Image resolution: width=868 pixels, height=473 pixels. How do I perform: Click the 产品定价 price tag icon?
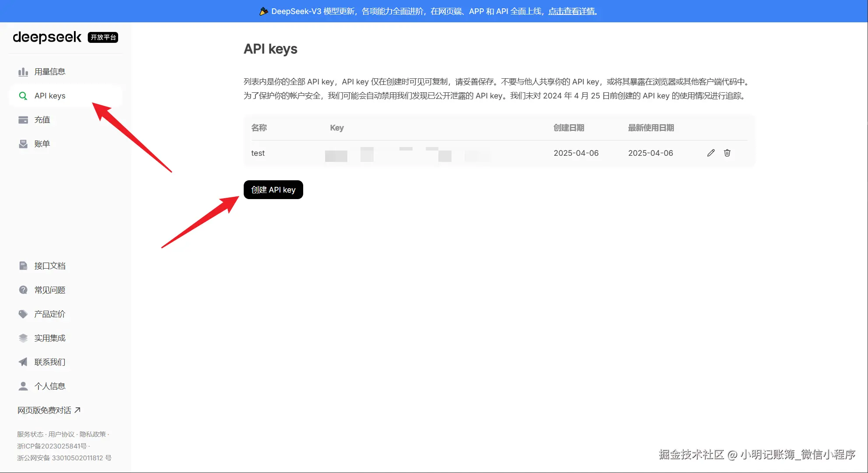[x=23, y=314]
